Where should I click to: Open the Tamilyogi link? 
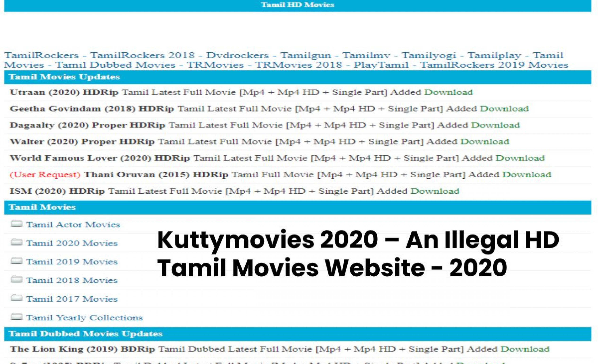[x=429, y=55]
